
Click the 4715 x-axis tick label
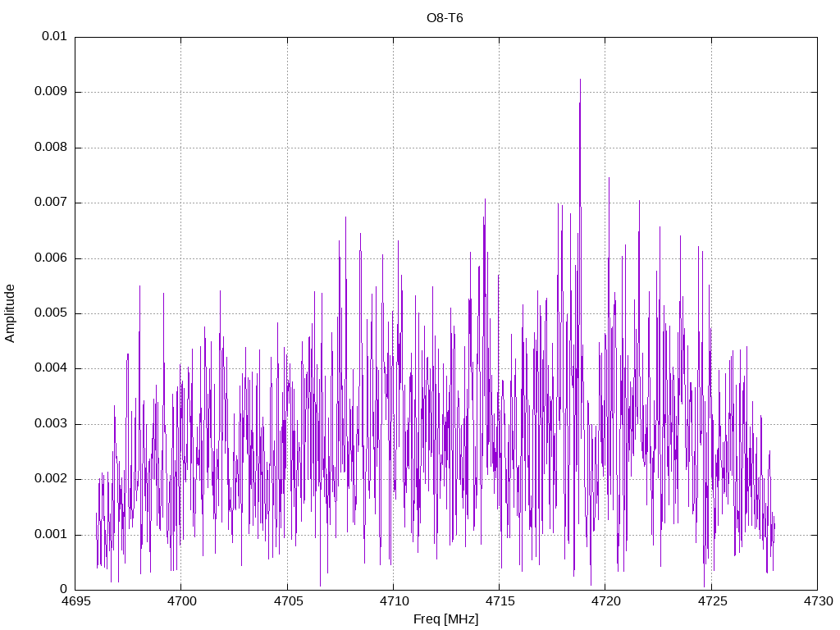500,601
